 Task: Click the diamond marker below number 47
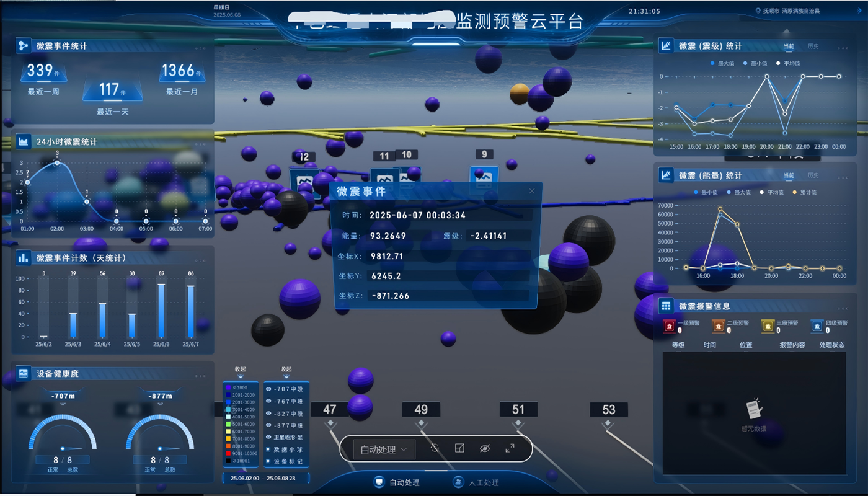point(330,423)
